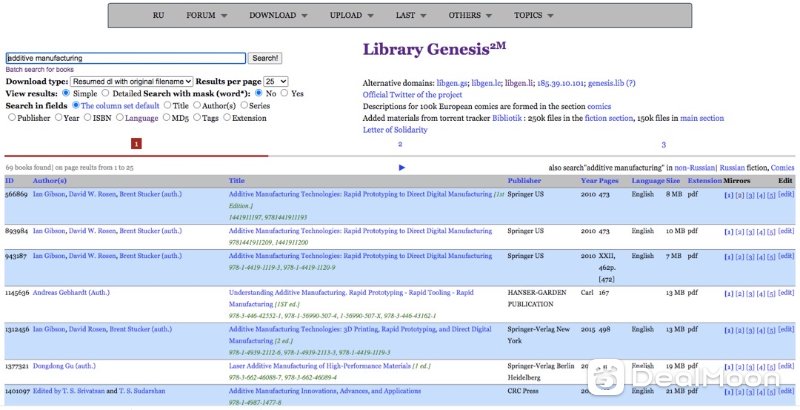
Task: Open author Andreas Gebhardt link
Action: click(71, 293)
